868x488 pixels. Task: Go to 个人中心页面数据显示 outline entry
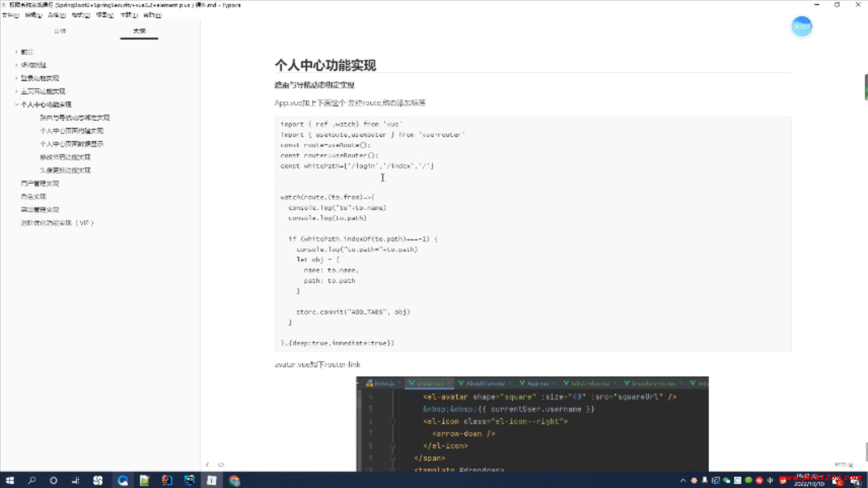[x=71, y=144]
